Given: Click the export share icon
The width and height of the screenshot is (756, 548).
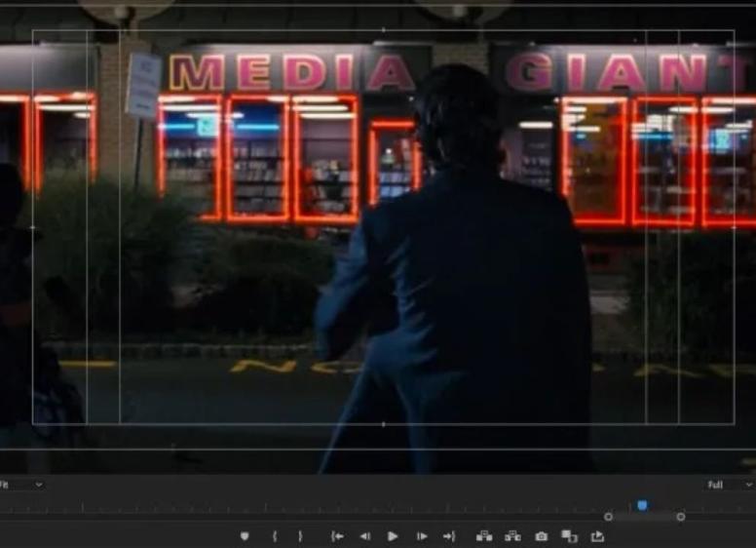Looking at the screenshot, I should click(597, 536).
